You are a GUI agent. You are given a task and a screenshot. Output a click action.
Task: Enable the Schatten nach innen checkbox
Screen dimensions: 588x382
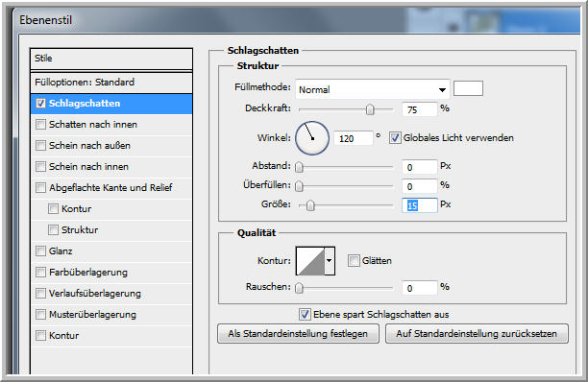tap(41, 125)
